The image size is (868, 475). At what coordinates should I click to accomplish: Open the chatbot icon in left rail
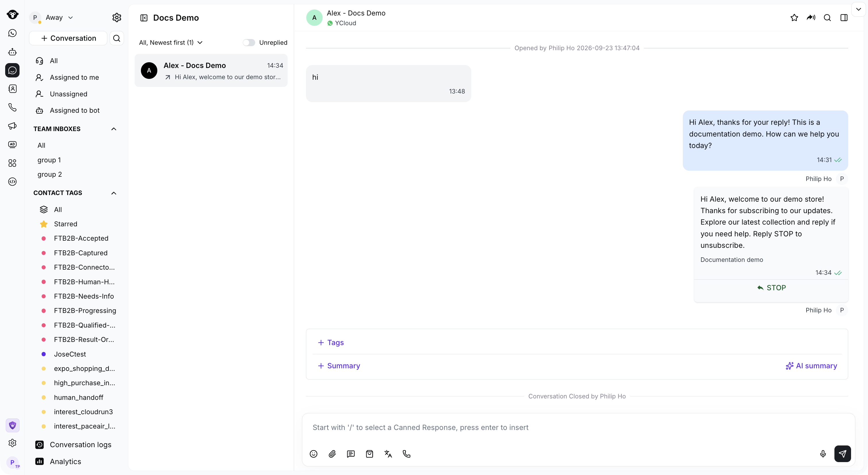(12, 52)
